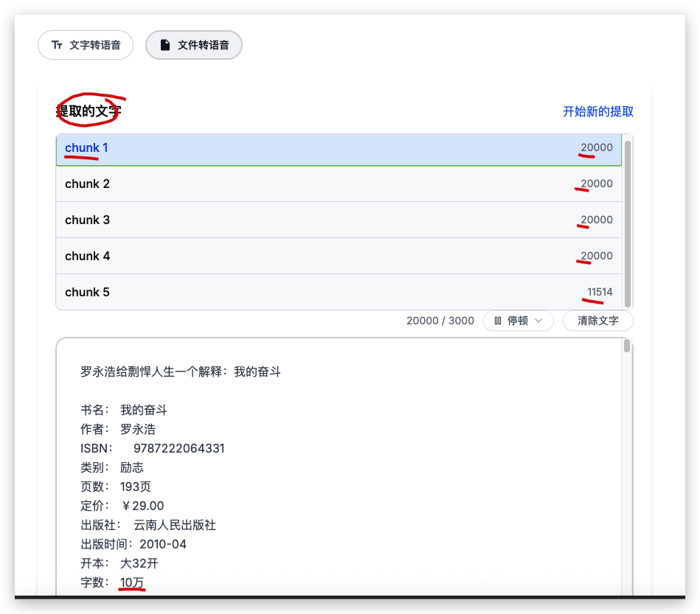This screenshot has width=700, height=614.
Task: Click the chunk list scrollbar
Action: click(x=627, y=224)
